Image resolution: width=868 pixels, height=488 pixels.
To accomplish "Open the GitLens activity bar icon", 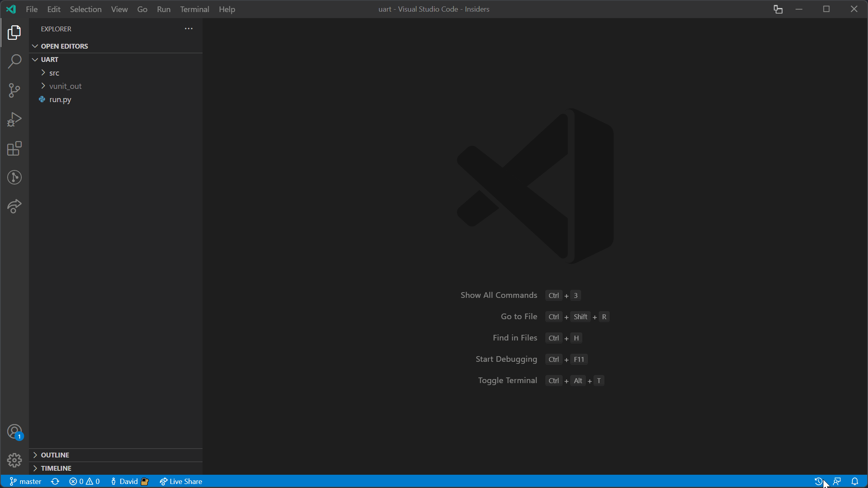I will click(x=14, y=177).
